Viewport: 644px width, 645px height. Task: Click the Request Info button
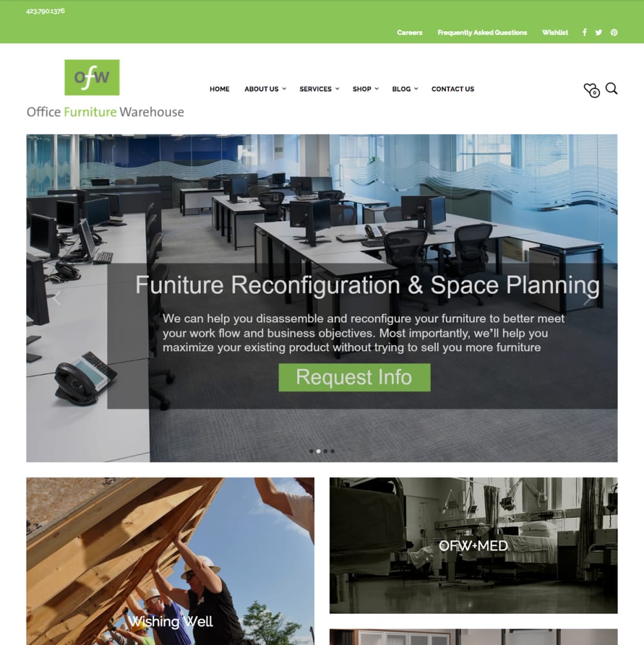[x=354, y=377]
